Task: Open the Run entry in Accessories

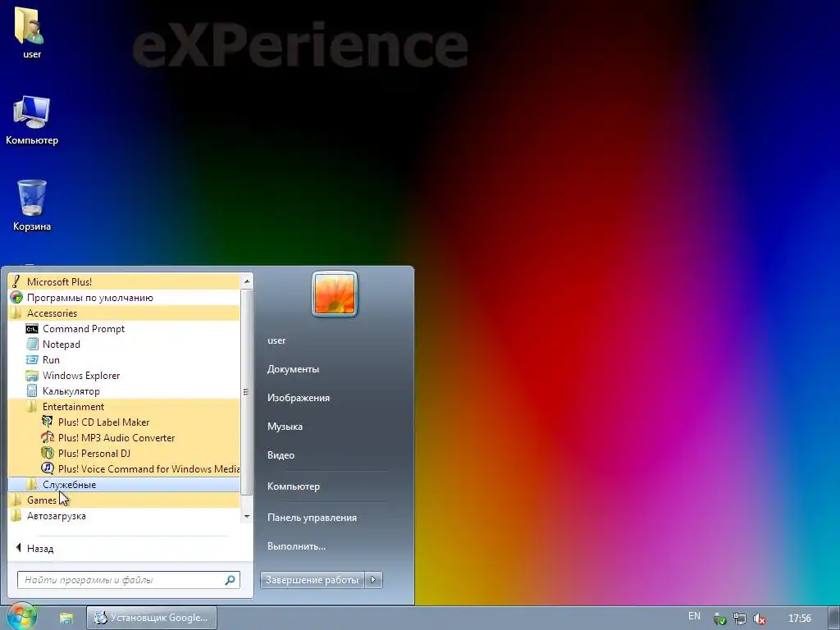Action: point(124,360)
